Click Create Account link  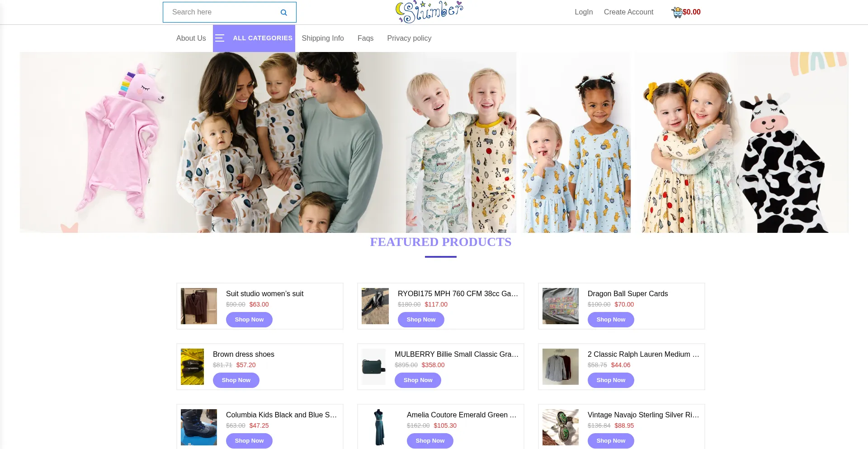pos(628,12)
